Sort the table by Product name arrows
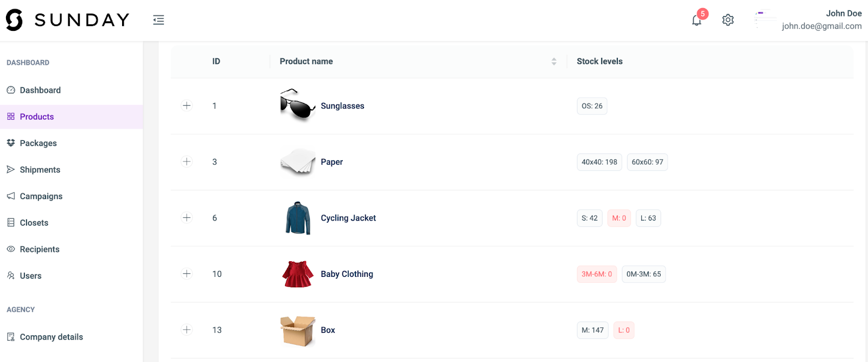The height and width of the screenshot is (362, 868). (554, 62)
